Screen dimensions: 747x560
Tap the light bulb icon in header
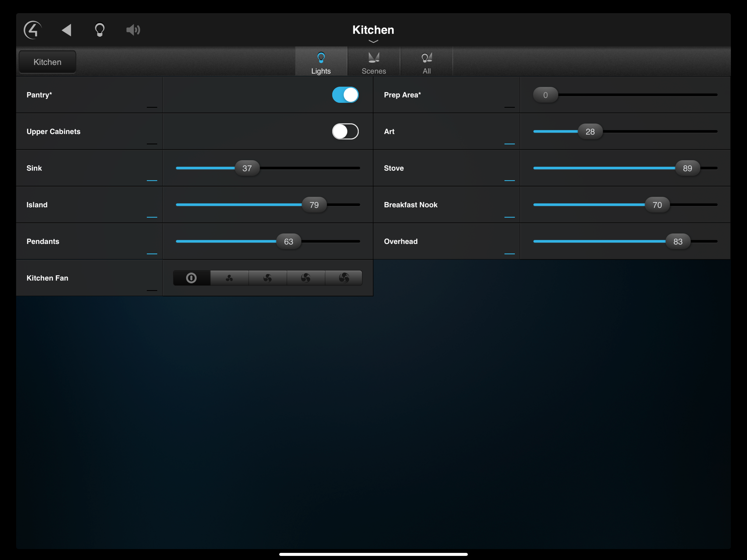[100, 30]
